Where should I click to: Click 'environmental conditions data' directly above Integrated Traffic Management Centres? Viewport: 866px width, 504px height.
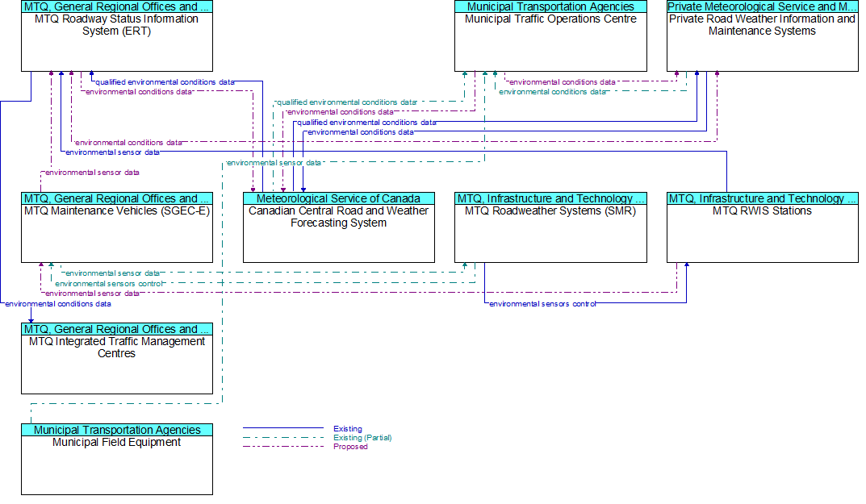pyautogui.click(x=58, y=304)
